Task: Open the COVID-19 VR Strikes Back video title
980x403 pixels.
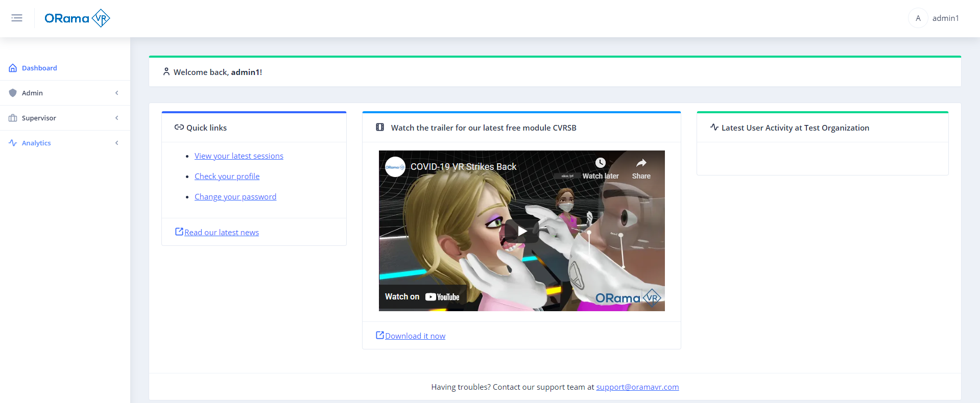Action: [464, 167]
